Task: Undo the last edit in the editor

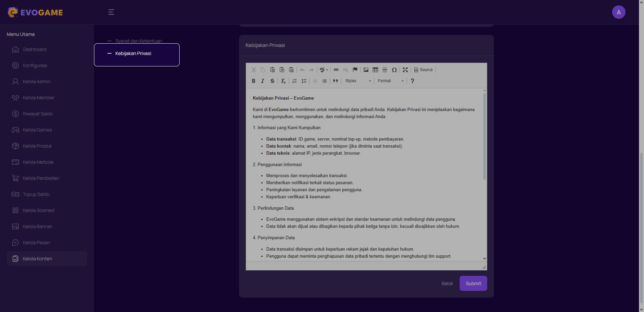Action: click(302, 70)
